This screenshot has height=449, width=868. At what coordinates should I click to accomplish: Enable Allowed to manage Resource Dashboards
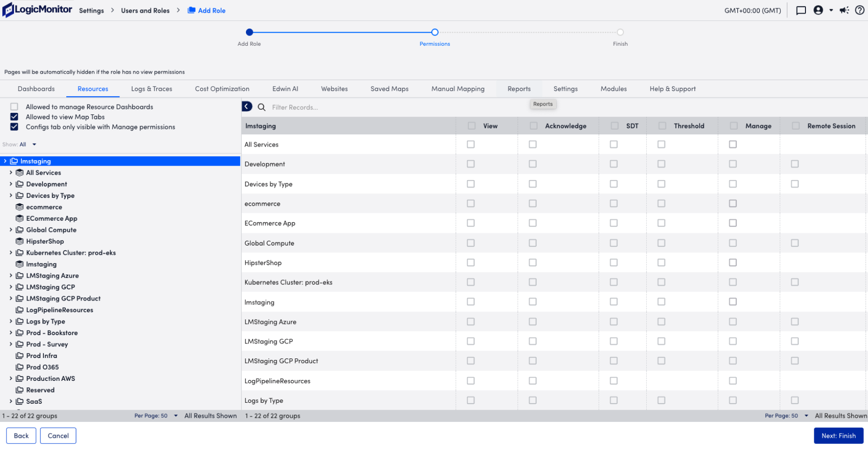click(x=14, y=106)
